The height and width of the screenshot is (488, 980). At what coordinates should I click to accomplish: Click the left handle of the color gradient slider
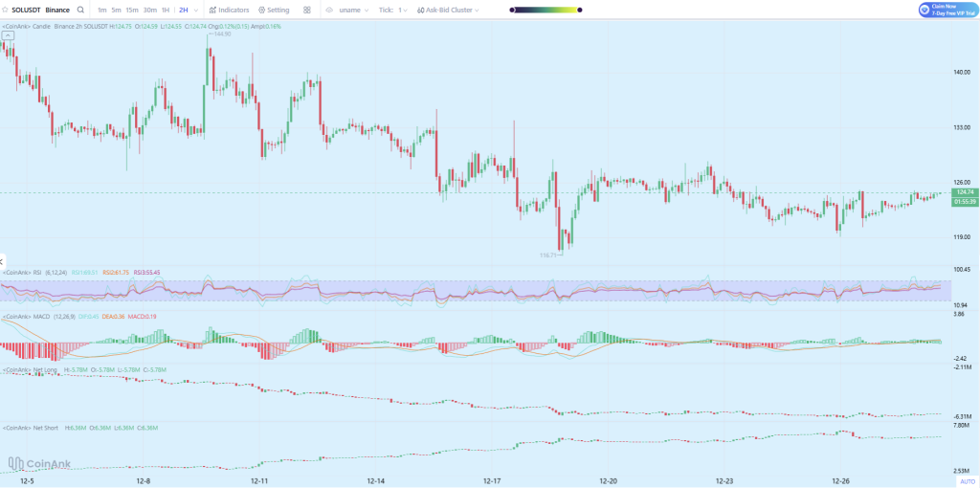[513, 10]
